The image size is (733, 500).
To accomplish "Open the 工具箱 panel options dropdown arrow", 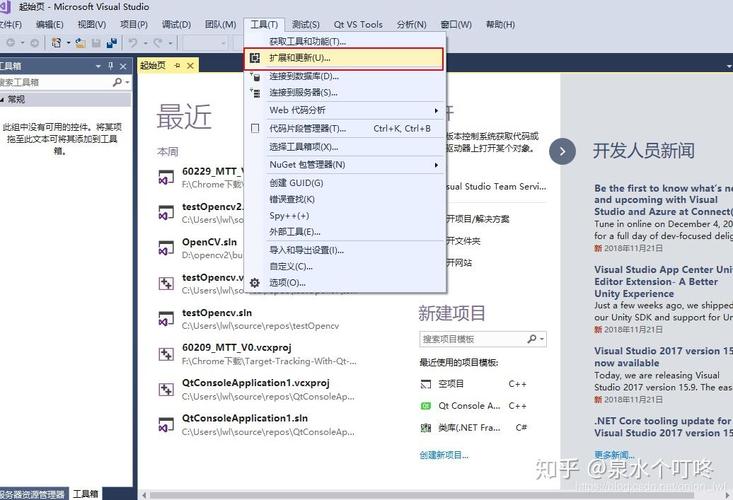I will pyautogui.click(x=98, y=66).
